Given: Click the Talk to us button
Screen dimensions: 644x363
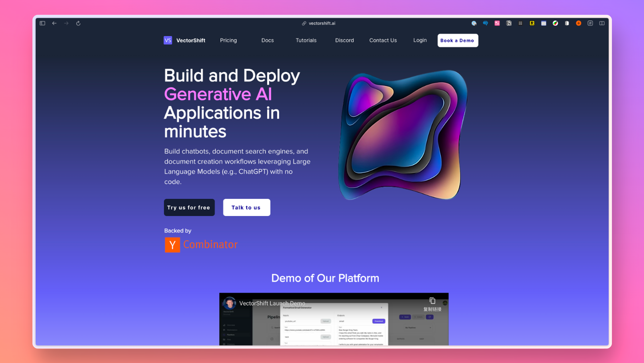Looking at the screenshot, I should 246,207.
